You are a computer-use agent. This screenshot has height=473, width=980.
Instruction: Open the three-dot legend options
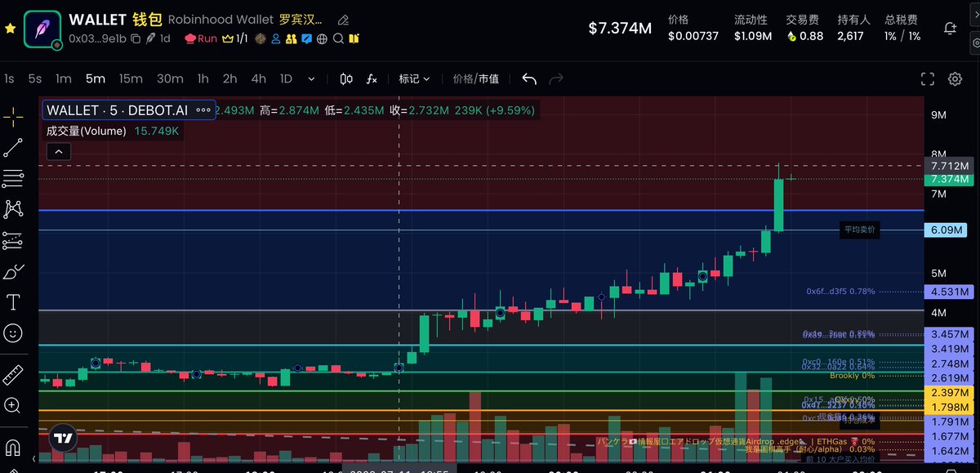click(203, 110)
